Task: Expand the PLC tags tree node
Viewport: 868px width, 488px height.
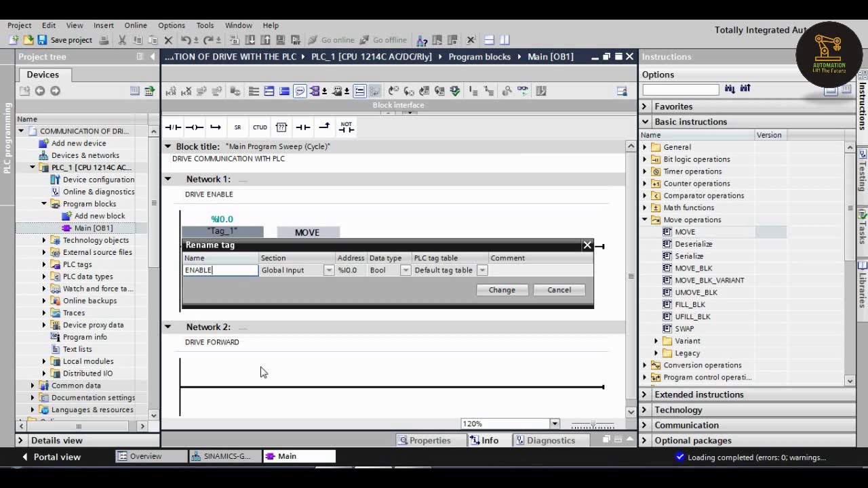Action: point(44,264)
